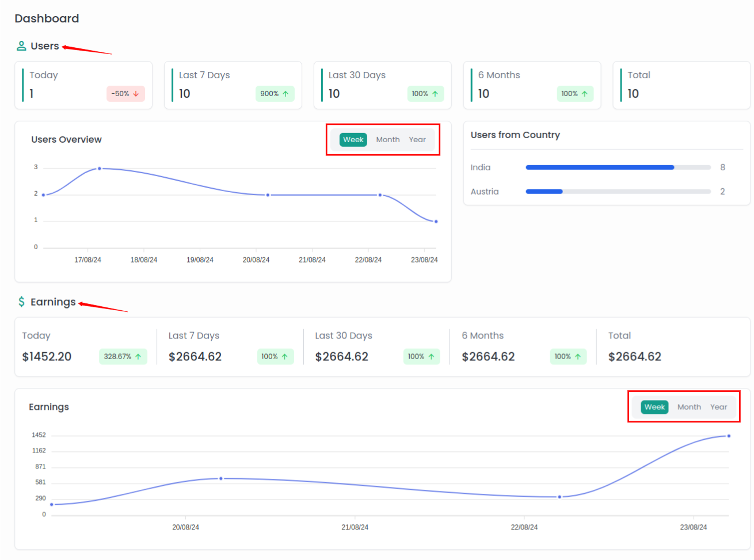Viewport: 754px width, 560px height.
Task: Click the India country progress bar
Action: 618,167
